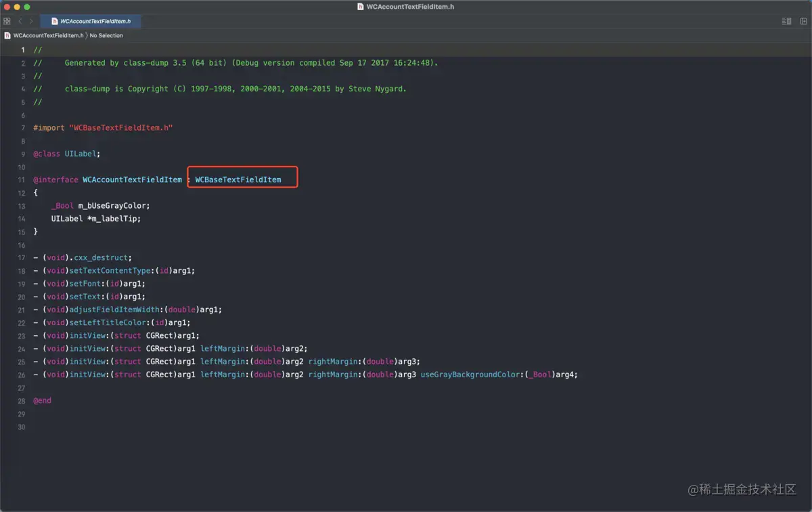Open the related items grid menu
Image resolution: width=812 pixels, height=512 pixels.
(7, 21)
